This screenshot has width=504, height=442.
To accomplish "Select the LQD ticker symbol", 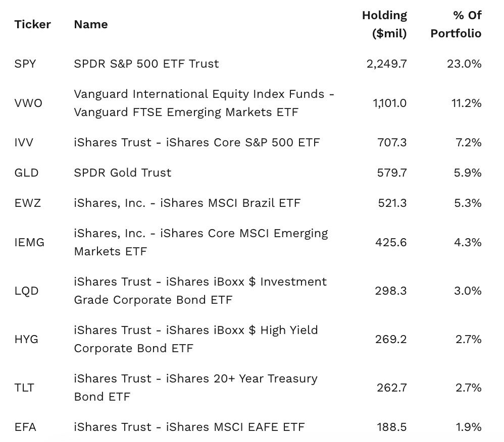I will tap(26, 291).
